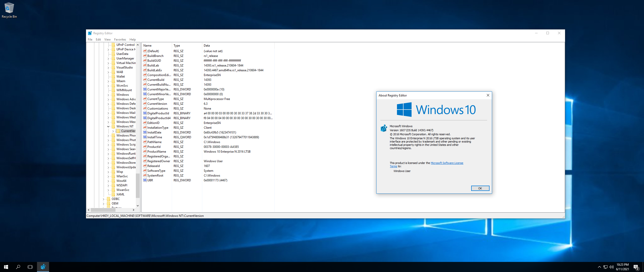This screenshot has height=272, width=644.
Task: Select the PathName value row
Action: pos(208,142)
